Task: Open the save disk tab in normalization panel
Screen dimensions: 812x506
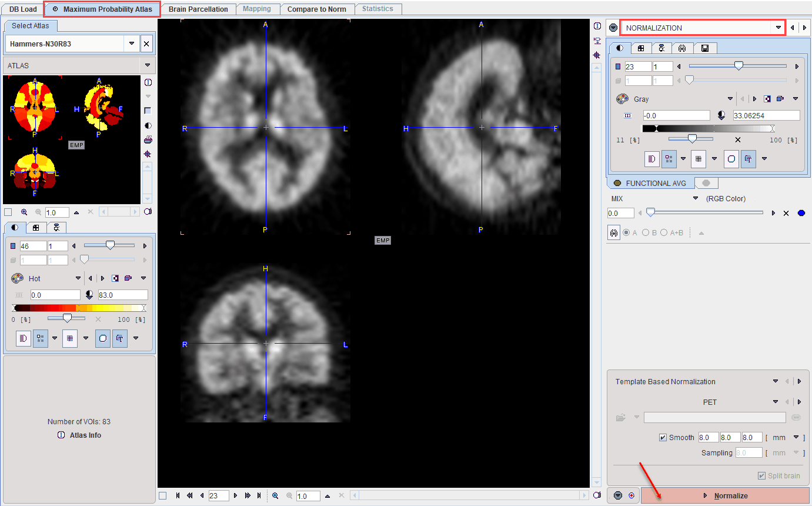Action: coord(705,48)
